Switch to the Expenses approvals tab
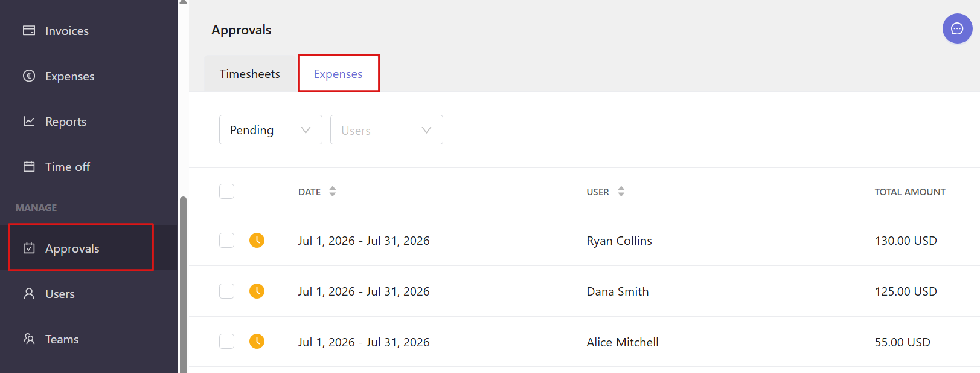The width and height of the screenshot is (980, 373). (x=338, y=74)
